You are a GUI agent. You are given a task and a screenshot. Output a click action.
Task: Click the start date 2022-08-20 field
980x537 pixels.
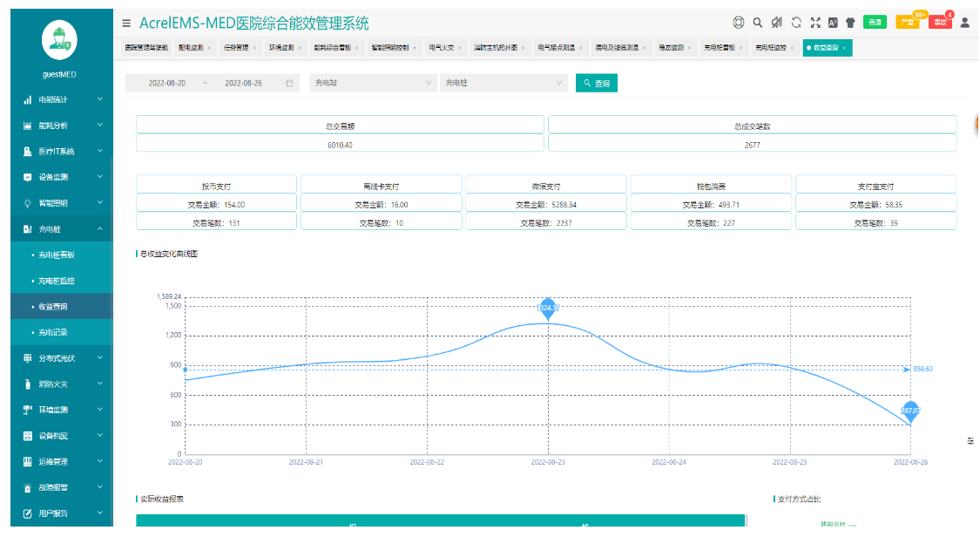tap(167, 84)
